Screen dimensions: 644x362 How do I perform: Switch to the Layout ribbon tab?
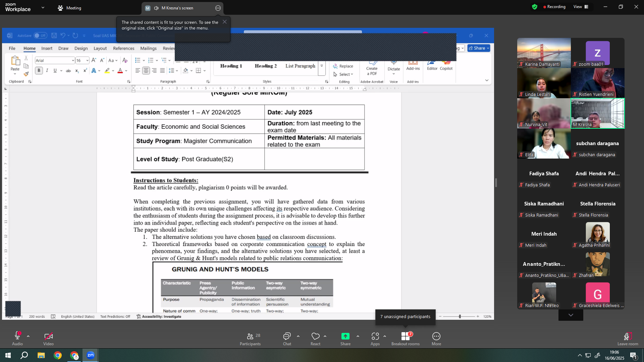click(x=100, y=48)
